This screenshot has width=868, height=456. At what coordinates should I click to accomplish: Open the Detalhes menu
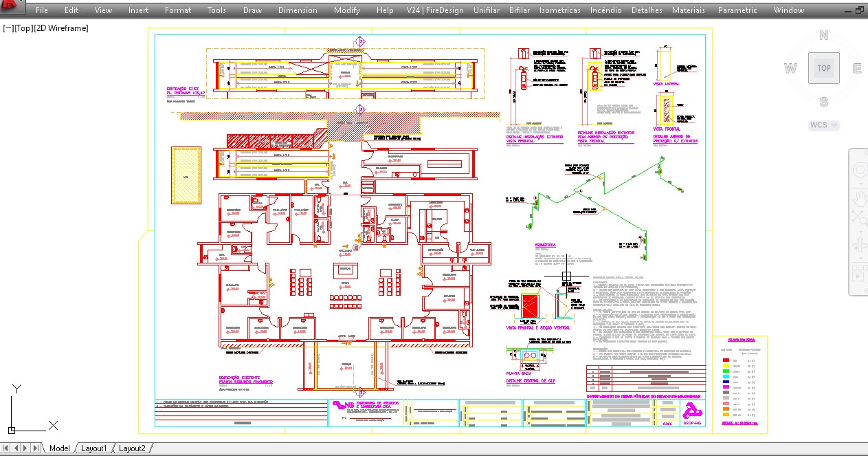(647, 10)
